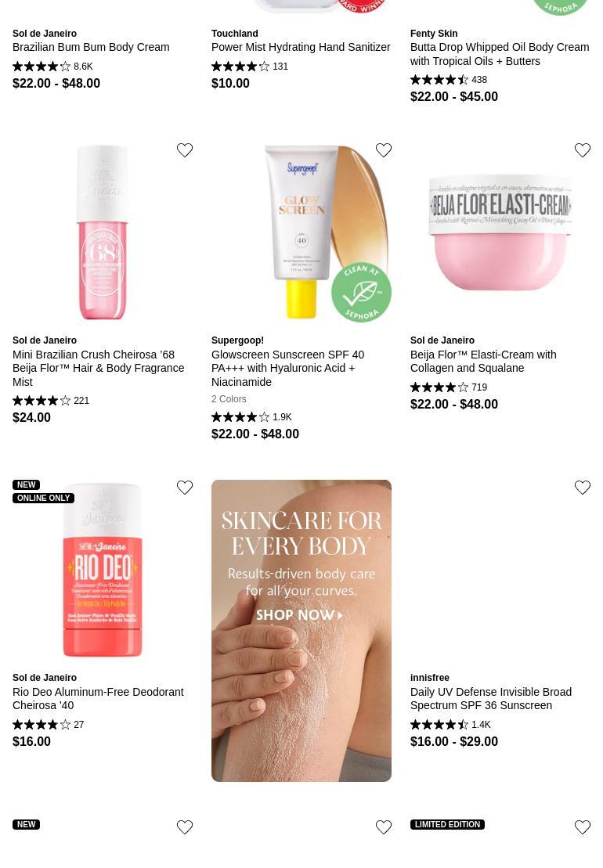
Task: Click the heart beside the bottom-left NEW product
Action: pos(184,827)
